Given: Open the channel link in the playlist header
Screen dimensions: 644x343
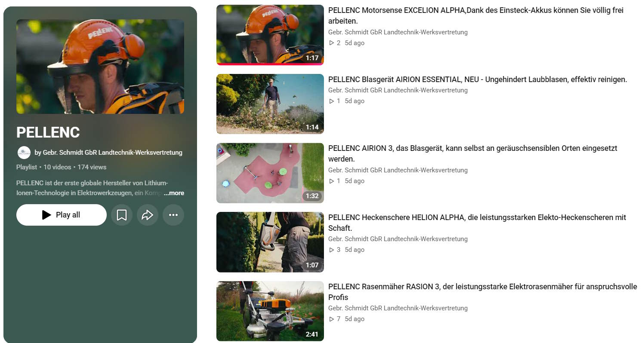Looking at the screenshot, I should 108,153.
